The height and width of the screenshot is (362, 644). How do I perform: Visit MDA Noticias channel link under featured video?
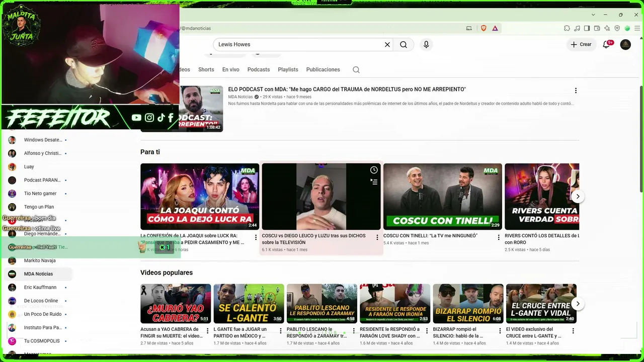240,97
